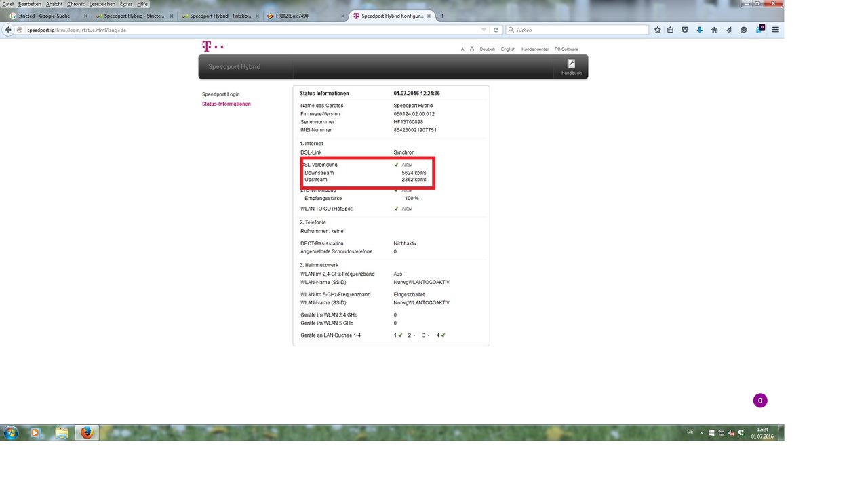Click timestamp 01.07.2016 12:24:36
Image resolution: width=868 pixels, height=488 pixels.
416,93
